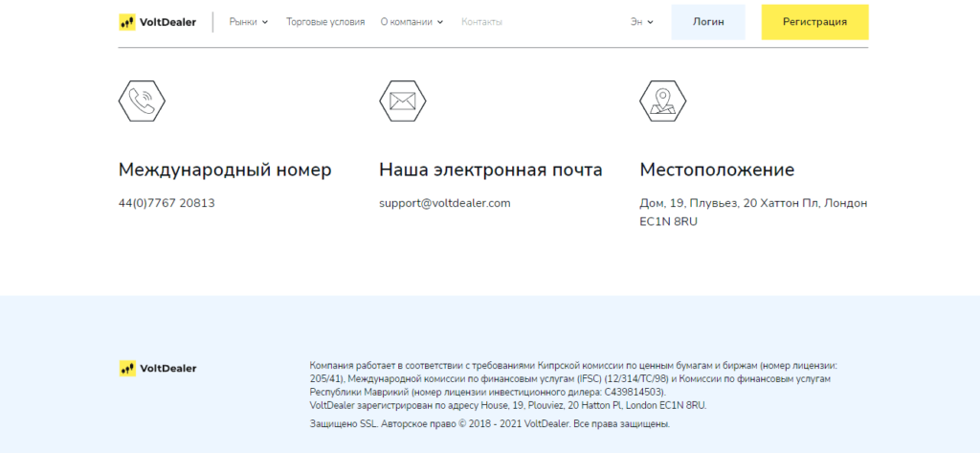The width and height of the screenshot is (980, 453).
Task: Click the map pin location hexagon icon
Action: [663, 101]
